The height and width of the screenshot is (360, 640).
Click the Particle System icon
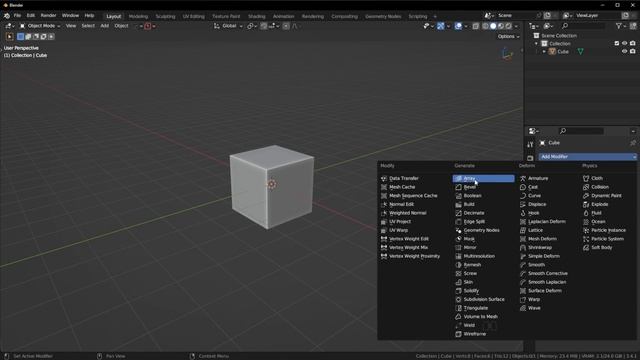pos(586,239)
